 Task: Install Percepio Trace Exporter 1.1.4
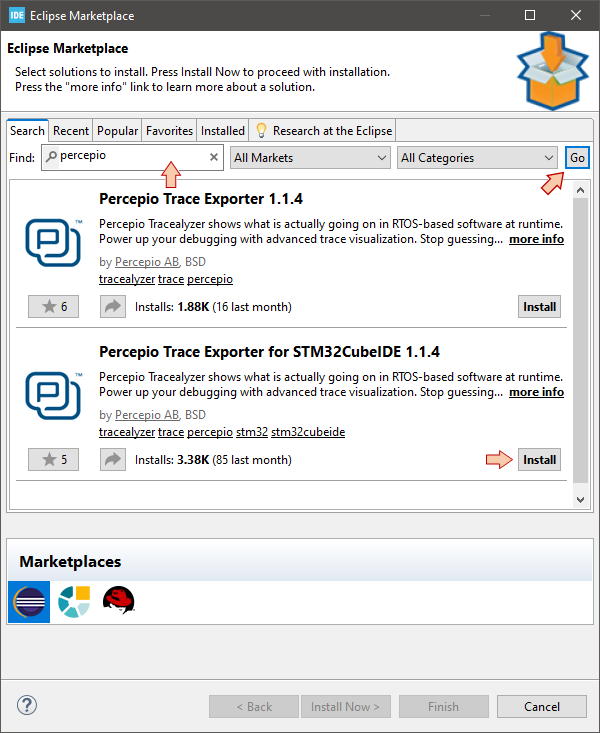[x=539, y=307]
